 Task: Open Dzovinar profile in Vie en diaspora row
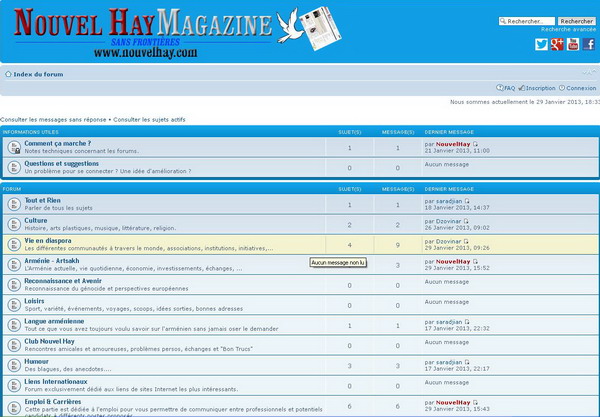[448, 242]
